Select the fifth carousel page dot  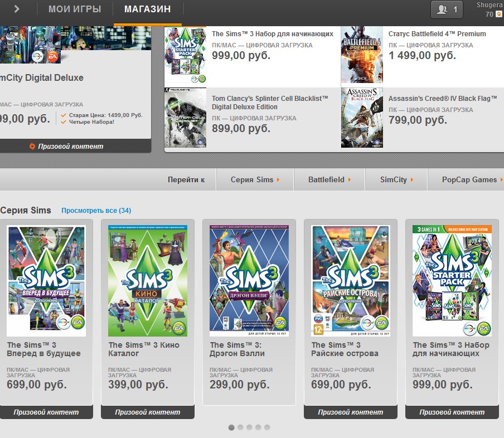click(267, 427)
